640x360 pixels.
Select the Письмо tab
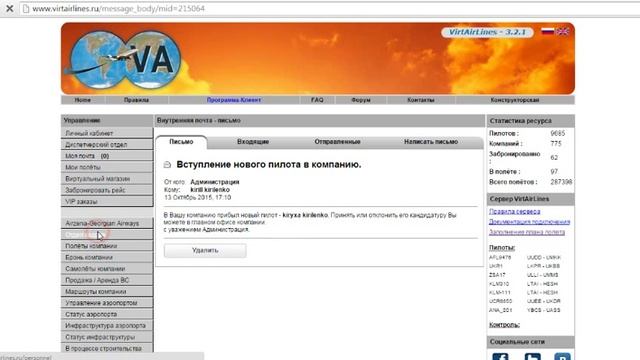[181, 142]
